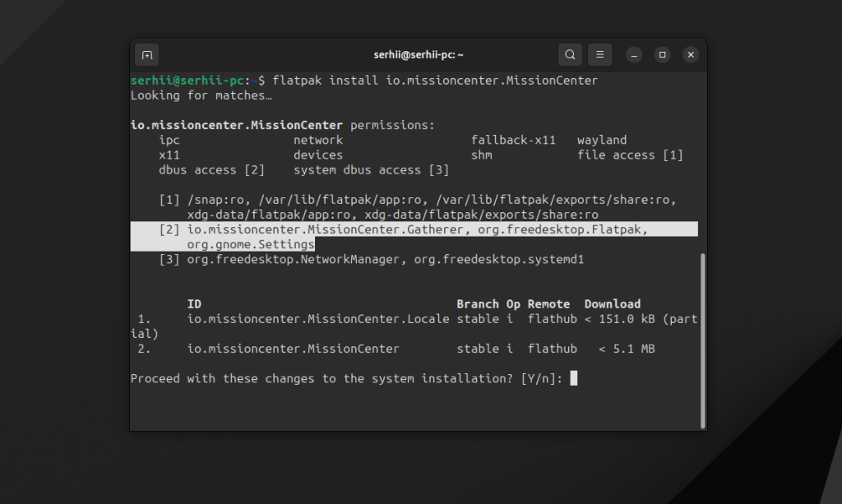This screenshot has height=504, width=842.
Task: Click the '/snap:ro' path entry
Action: pyautogui.click(x=216, y=200)
